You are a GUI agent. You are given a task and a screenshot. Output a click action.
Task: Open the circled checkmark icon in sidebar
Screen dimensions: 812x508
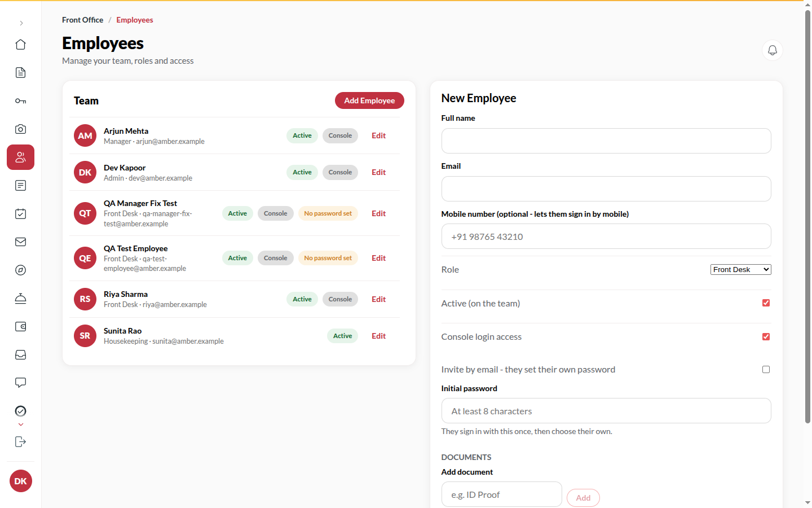pyautogui.click(x=21, y=411)
